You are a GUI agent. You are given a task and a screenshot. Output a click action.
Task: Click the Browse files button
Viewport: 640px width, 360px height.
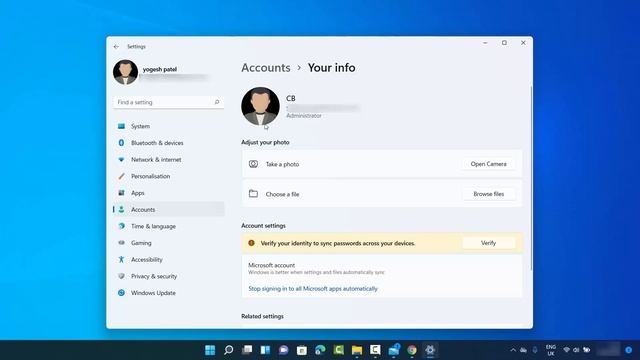click(x=488, y=194)
